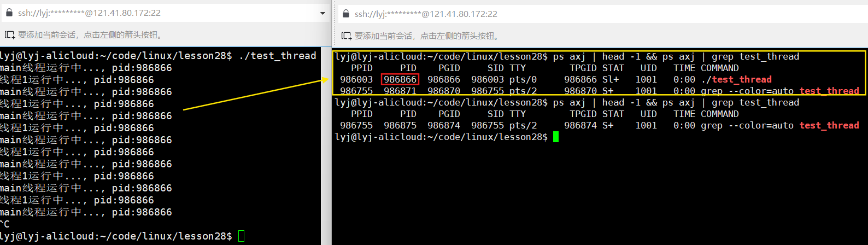Click the add-session arrow icon in the left pane

[x=10, y=35]
